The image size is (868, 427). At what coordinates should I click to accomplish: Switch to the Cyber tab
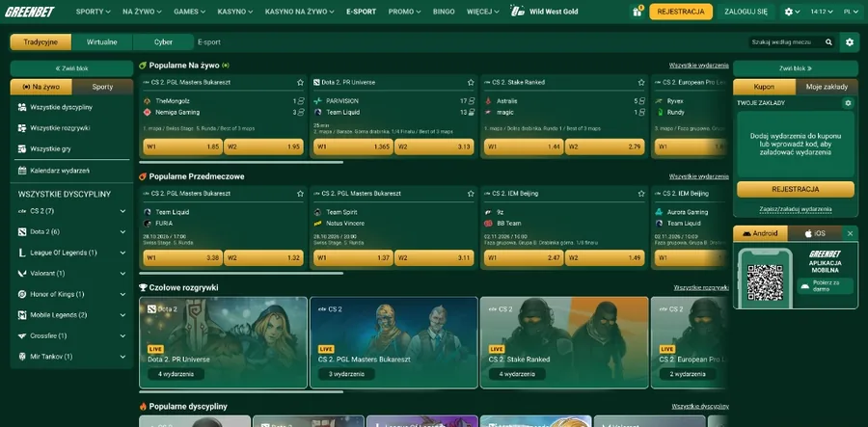point(163,42)
